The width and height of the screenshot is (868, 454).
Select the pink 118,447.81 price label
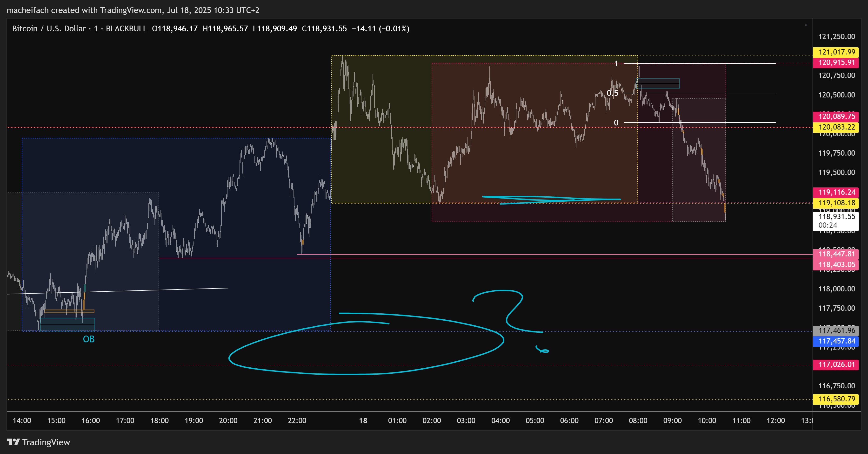tap(836, 254)
